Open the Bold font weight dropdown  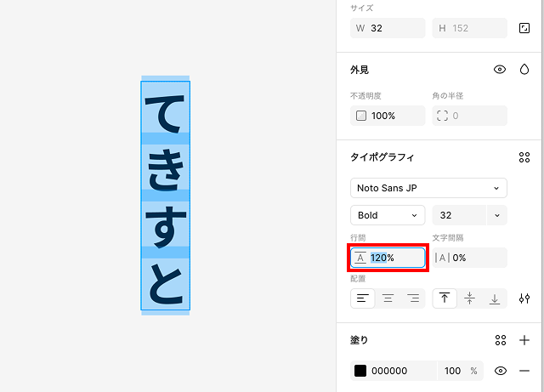pyautogui.click(x=388, y=215)
